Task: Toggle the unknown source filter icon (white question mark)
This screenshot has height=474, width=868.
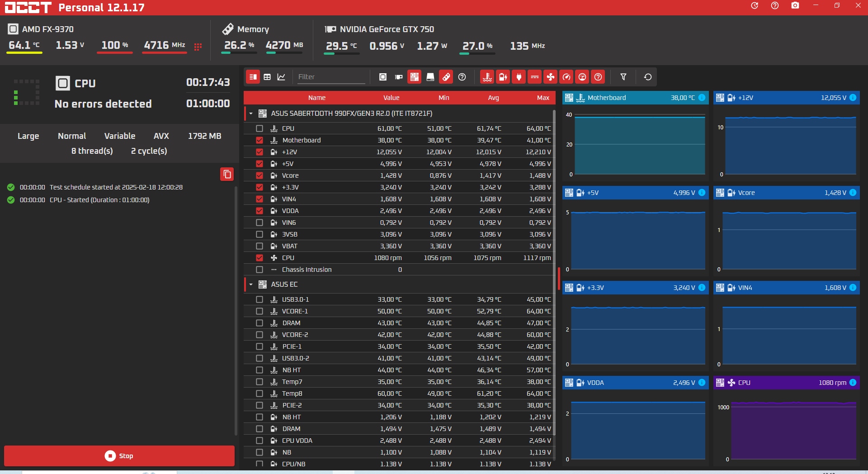Action: tap(462, 77)
